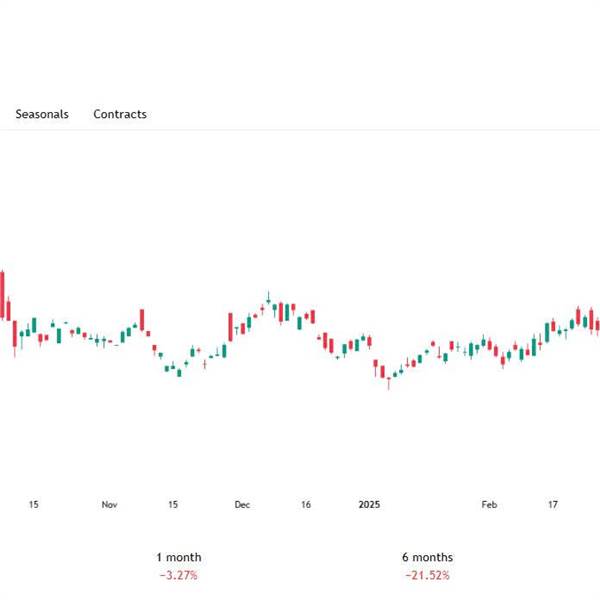
Task: Click the -3.27% one-month change value
Action: tap(179, 575)
